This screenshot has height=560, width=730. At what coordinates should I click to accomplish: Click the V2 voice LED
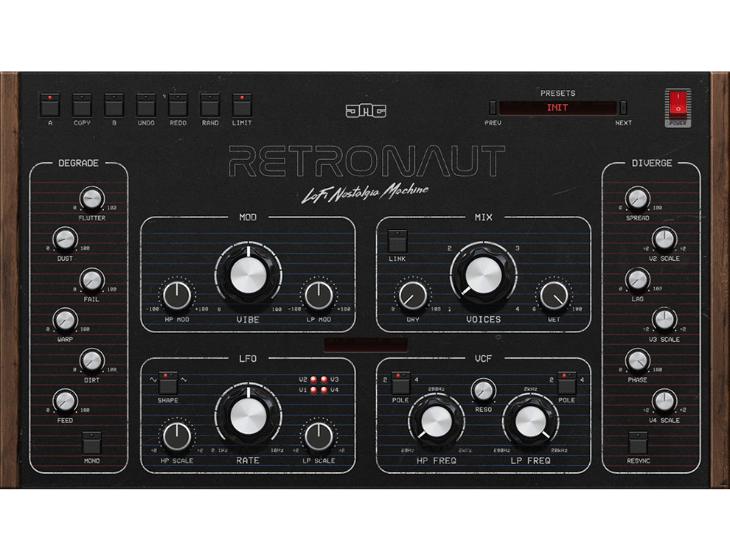[313, 379]
